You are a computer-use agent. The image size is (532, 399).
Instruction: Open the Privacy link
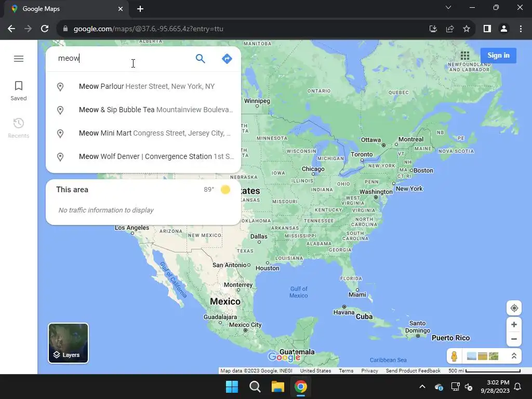point(369,371)
